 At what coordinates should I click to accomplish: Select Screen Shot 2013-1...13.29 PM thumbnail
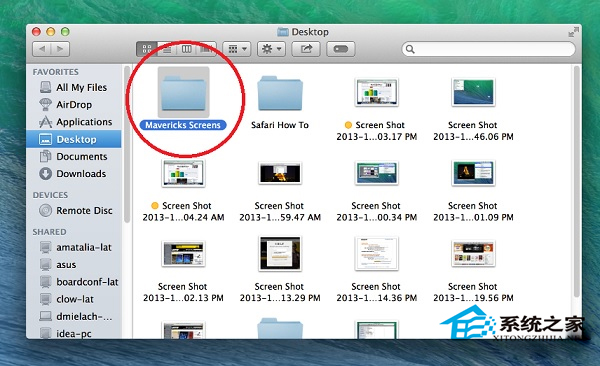(x=280, y=253)
